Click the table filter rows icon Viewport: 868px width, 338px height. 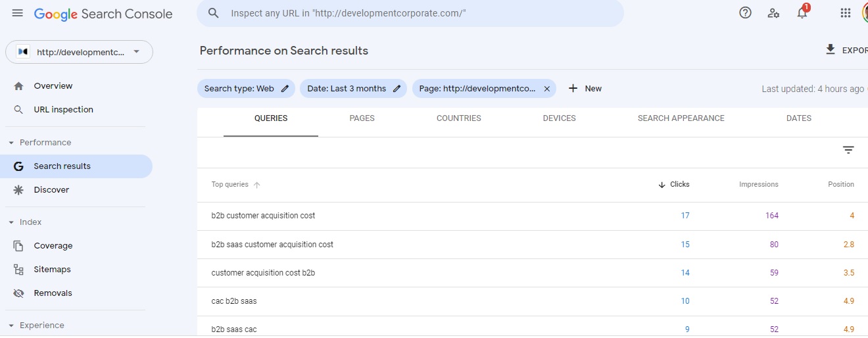click(x=848, y=151)
